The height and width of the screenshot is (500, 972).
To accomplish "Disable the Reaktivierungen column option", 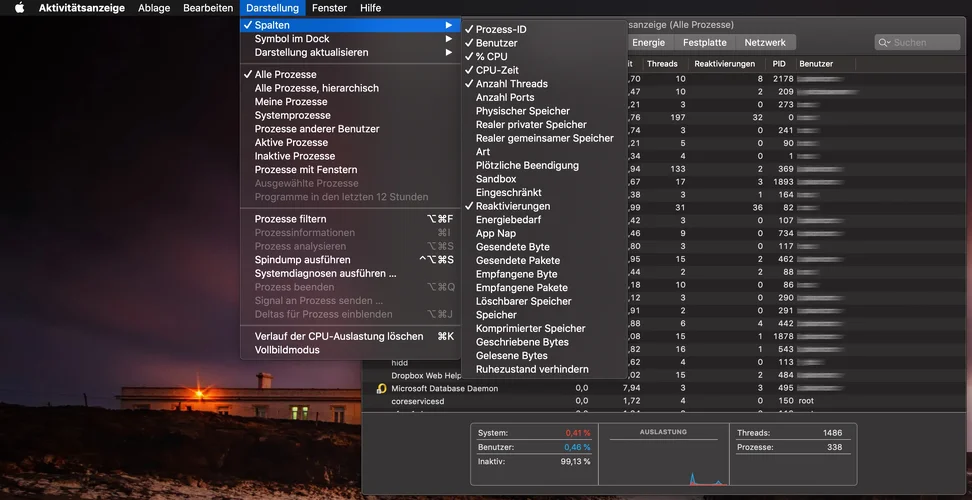I will [x=512, y=206].
